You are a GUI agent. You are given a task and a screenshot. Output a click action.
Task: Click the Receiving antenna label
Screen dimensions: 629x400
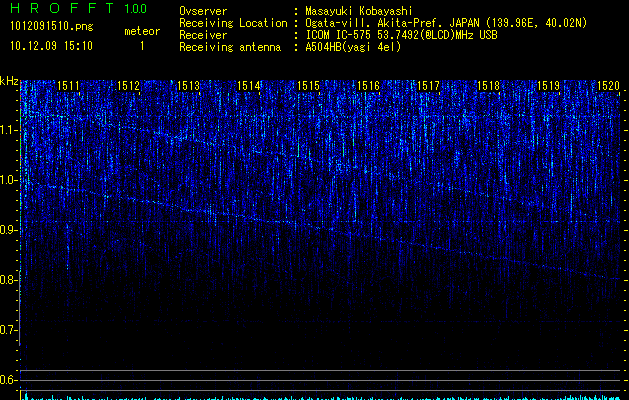click(x=230, y=47)
